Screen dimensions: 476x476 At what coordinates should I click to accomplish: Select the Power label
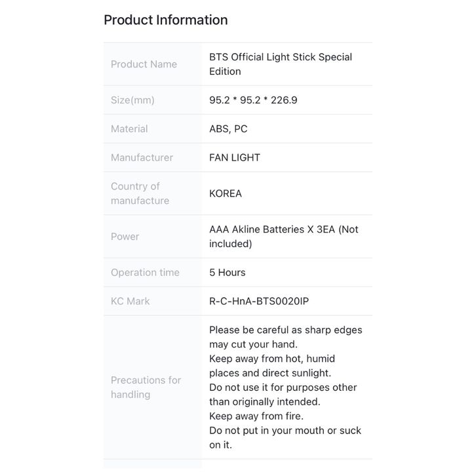point(125,237)
